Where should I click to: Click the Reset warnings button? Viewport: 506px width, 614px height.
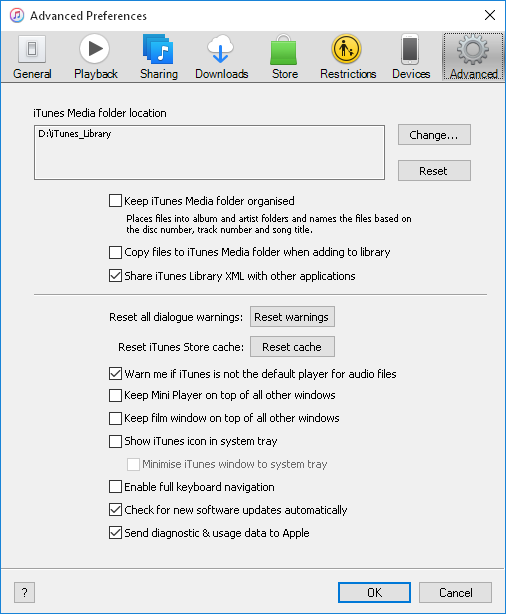point(292,317)
